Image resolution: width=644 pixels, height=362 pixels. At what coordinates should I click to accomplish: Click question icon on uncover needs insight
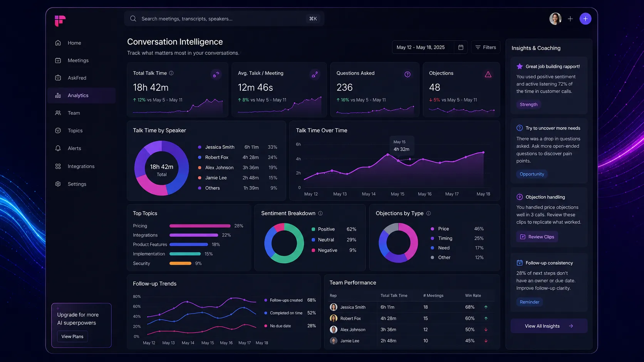point(520,128)
